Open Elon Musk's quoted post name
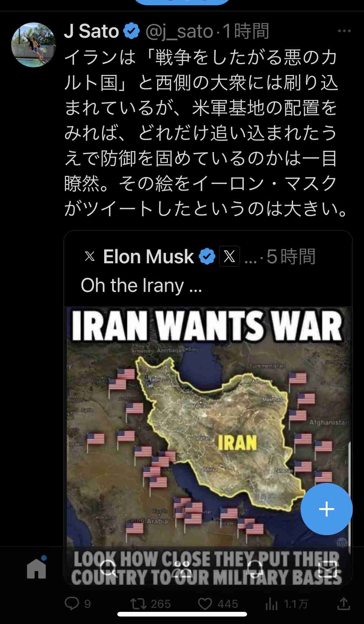Viewport: 364px width, 624px height. click(x=148, y=256)
